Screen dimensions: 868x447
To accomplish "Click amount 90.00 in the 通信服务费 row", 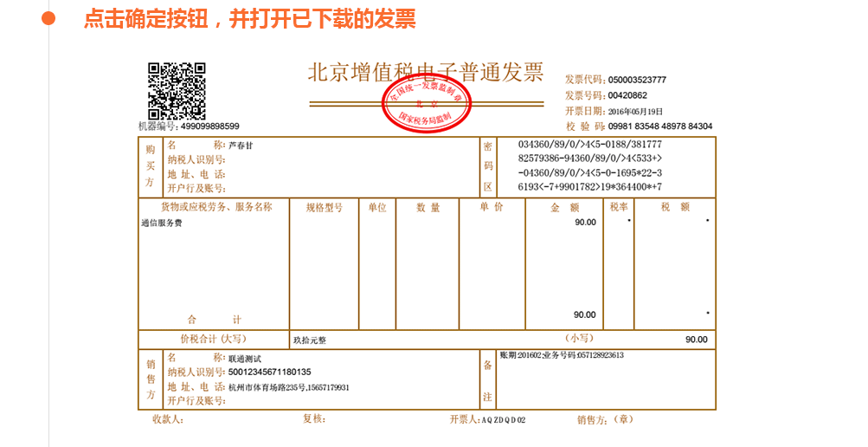I will tap(584, 222).
